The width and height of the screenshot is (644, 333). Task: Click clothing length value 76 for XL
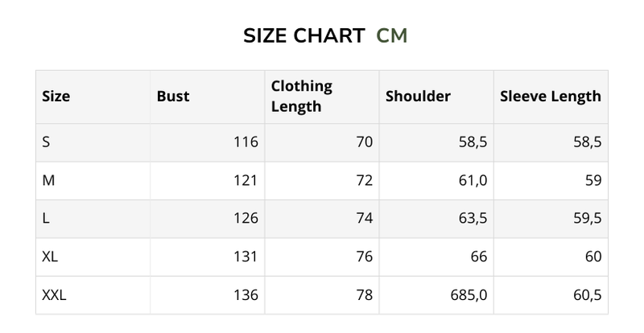[x=365, y=257]
